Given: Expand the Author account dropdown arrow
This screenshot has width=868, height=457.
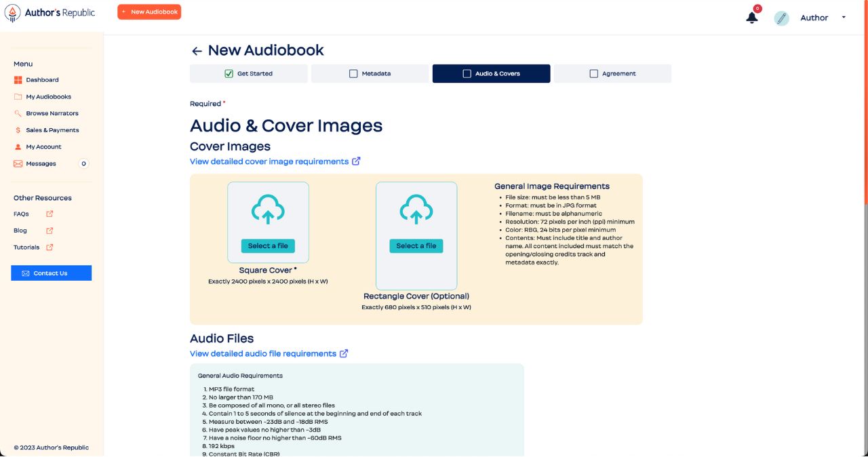Looking at the screenshot, I should point(844,18).
